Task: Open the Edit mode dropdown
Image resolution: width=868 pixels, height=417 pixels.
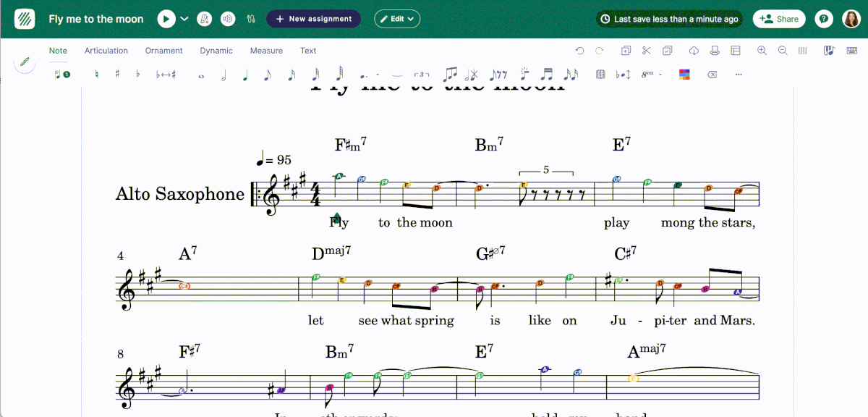Action: tap(397, 19)
